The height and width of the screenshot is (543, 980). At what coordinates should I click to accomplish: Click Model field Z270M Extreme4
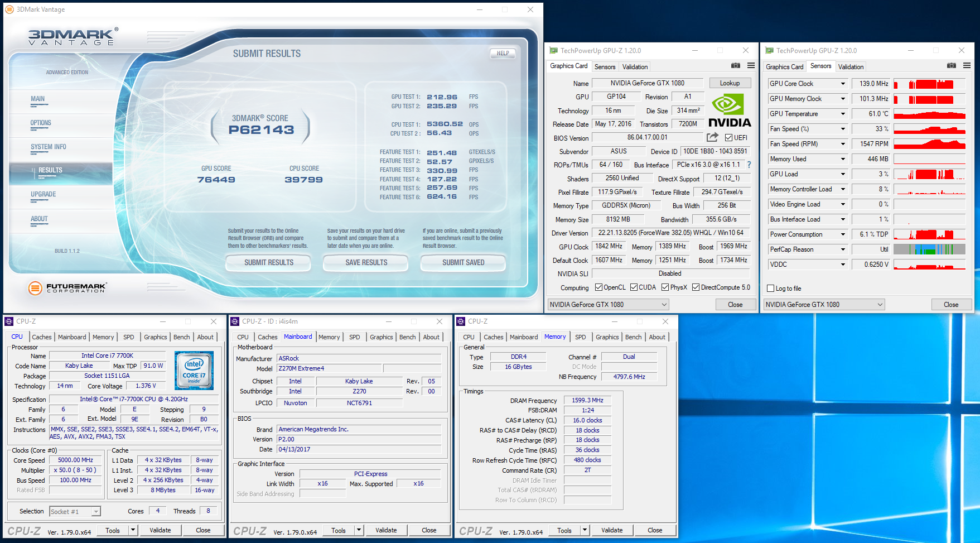pos(329,368)
